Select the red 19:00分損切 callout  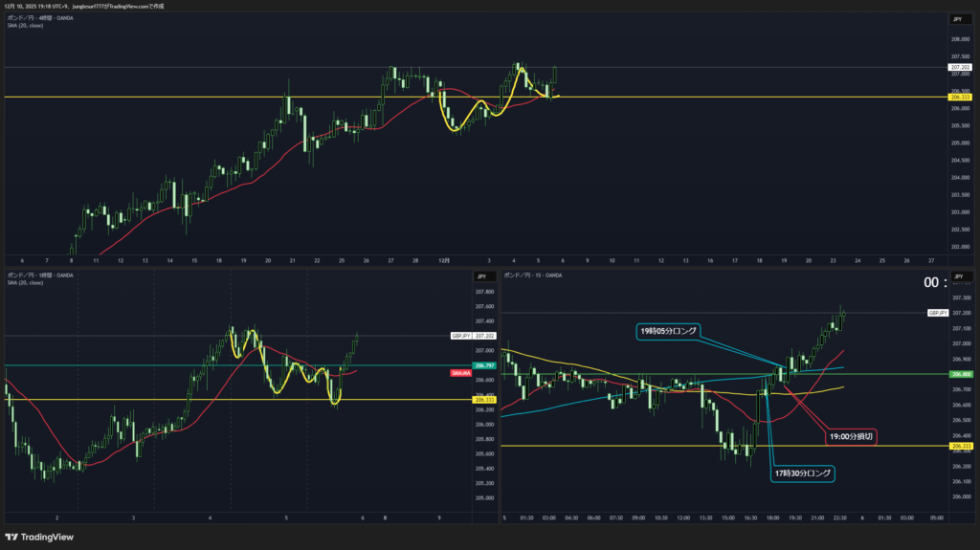851,436
